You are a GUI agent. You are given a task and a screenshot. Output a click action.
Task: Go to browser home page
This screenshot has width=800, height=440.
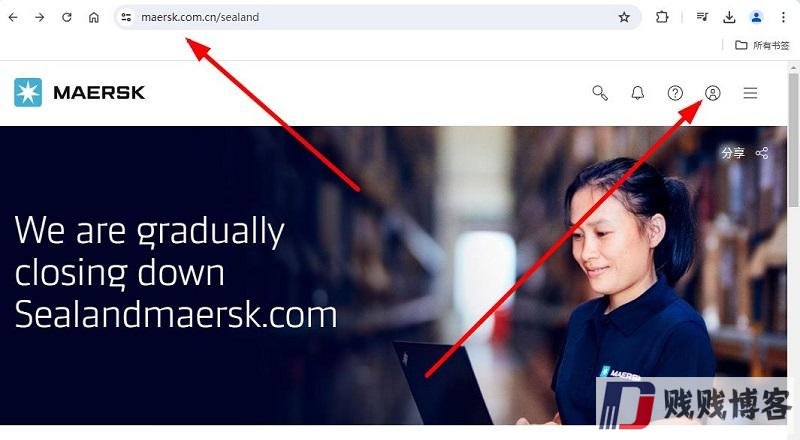click(94, 17)
